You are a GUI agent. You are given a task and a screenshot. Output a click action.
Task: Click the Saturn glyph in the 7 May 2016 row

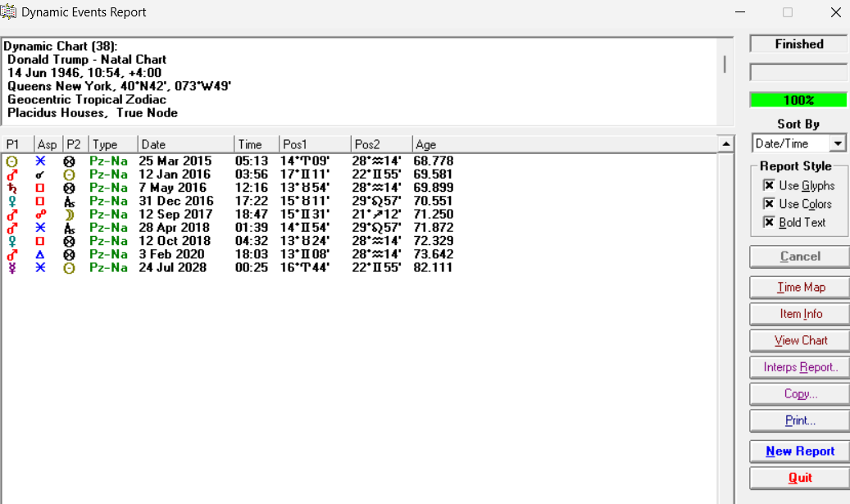pyautogui.click(x=12, y=188)
